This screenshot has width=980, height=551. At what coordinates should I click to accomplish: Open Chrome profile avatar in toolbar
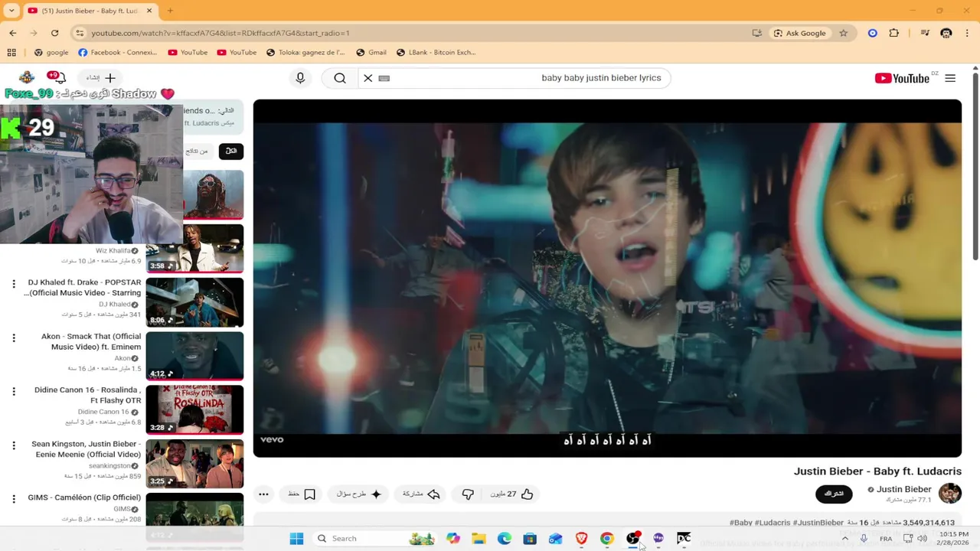[x=946, y=33]
